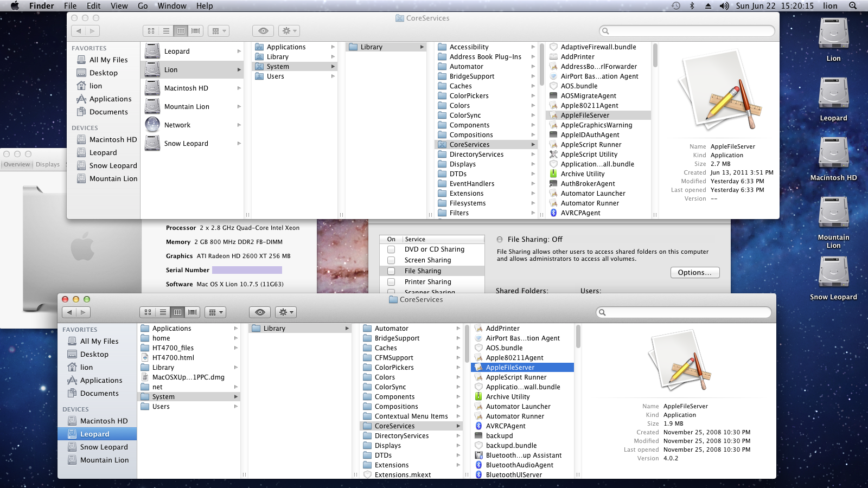Open the Help menu

[205, 6]
